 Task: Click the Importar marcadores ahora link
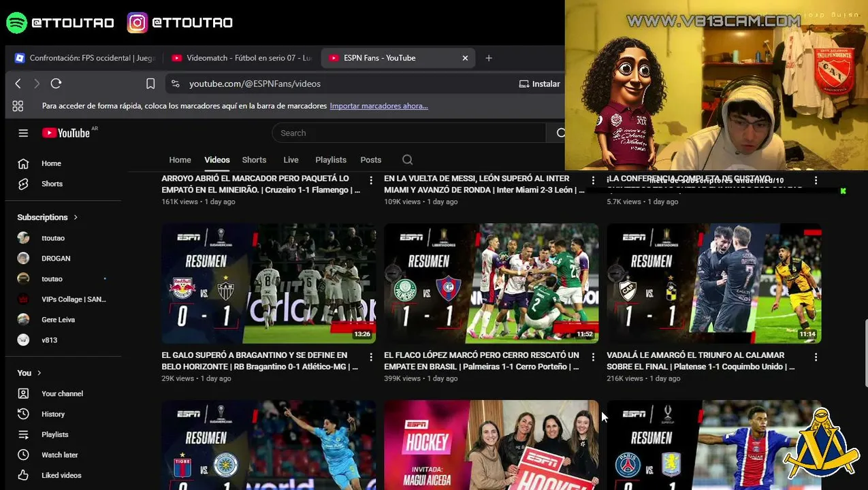pyautogui.click(x=379, y=105)
